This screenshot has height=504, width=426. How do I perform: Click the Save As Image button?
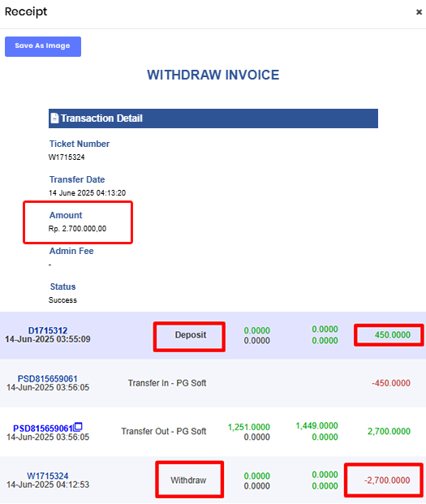point(43,46)
